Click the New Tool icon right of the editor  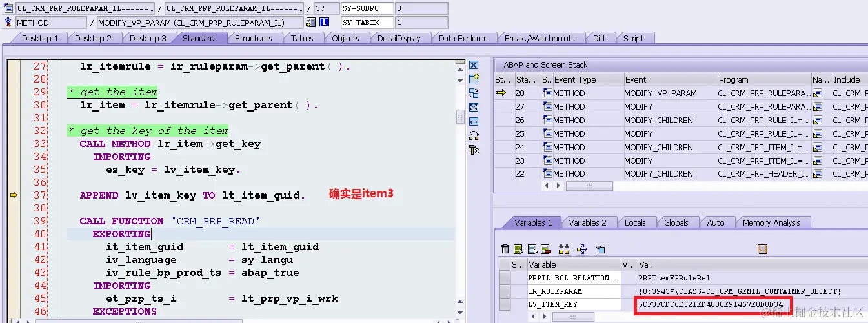click(474, 79)
